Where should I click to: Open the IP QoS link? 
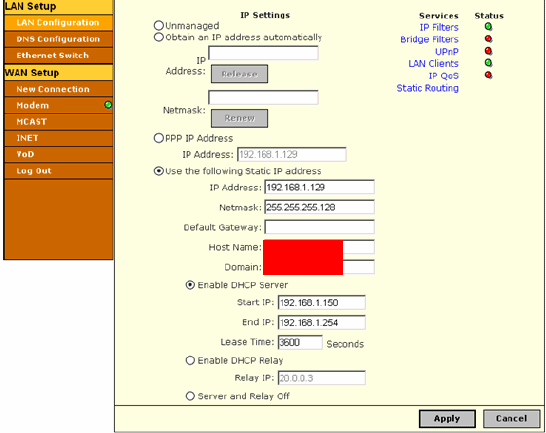click(444, 76)
